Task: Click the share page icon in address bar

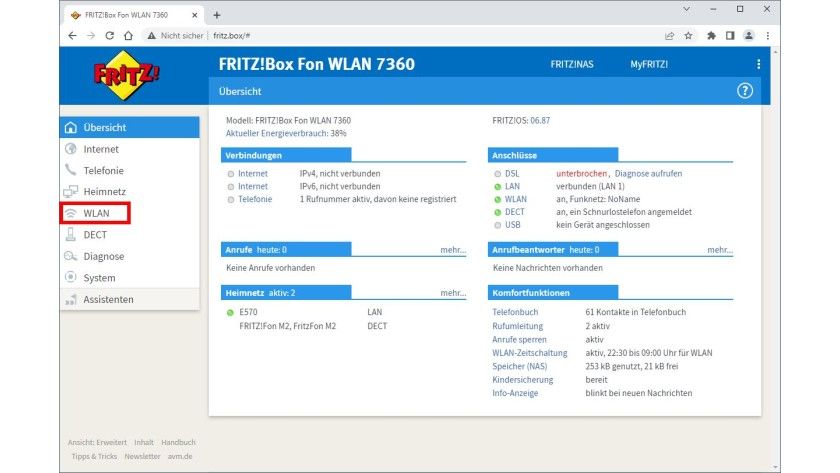Action: pos(670,36)
